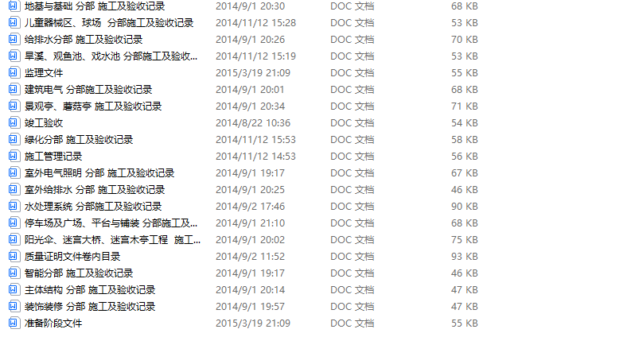
Task: Select the file icon beside 给排水分部 施工及验收记录
Action: pos(14,40)
